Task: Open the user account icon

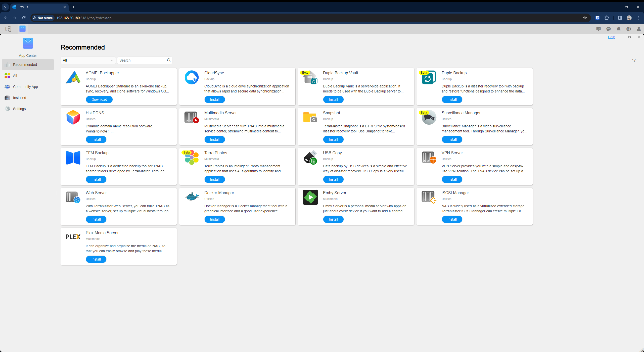Action: click(x=639, y=29)
